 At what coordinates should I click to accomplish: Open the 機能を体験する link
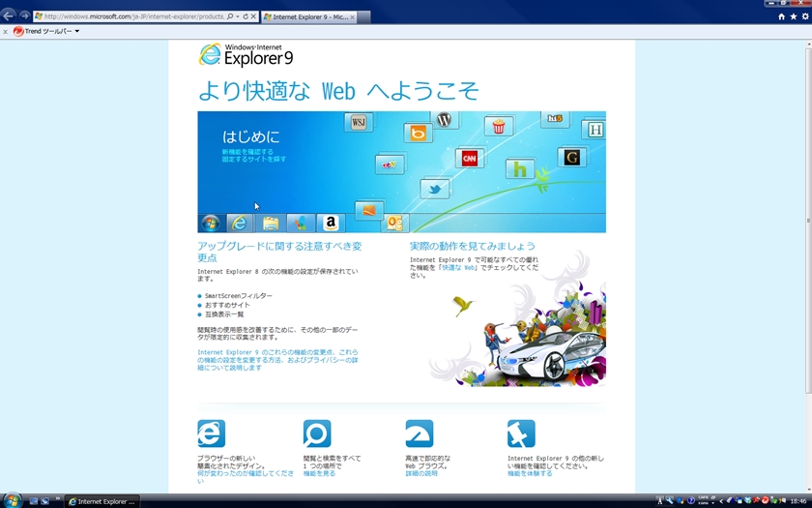(x=530, y=473)
